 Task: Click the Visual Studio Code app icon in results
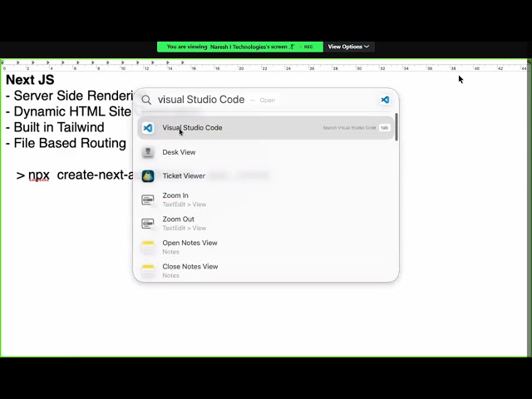[x=148, y=128]
